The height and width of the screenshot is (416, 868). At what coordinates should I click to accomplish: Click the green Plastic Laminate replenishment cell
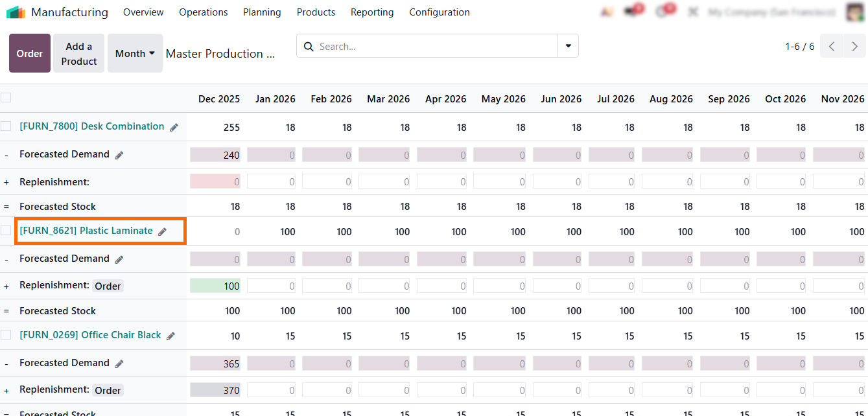[x=215, y=286]
